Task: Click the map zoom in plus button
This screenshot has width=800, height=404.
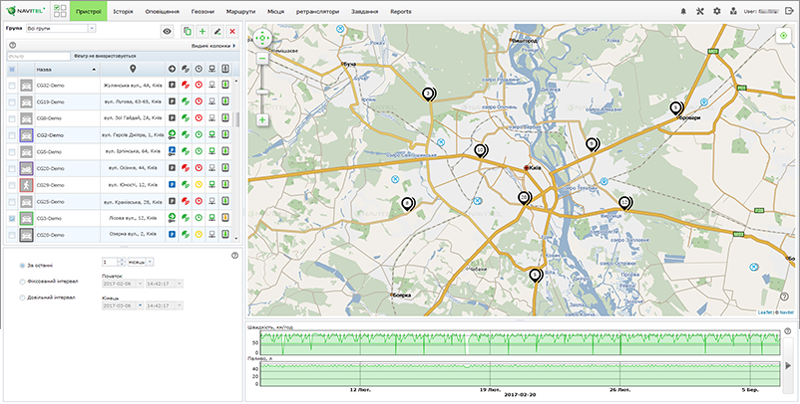Action: pos(262,120)
